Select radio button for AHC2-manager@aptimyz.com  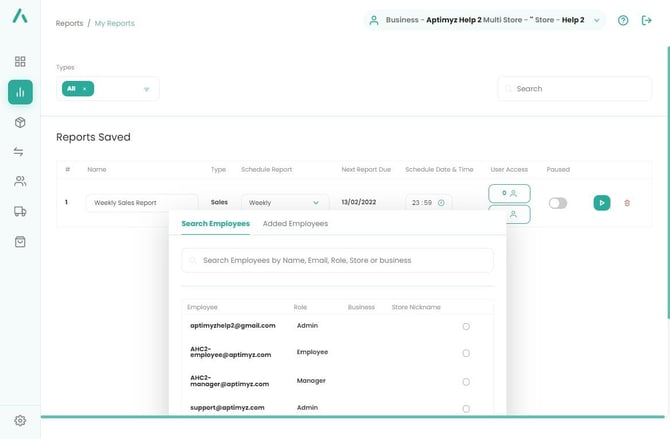click(466, 382)
